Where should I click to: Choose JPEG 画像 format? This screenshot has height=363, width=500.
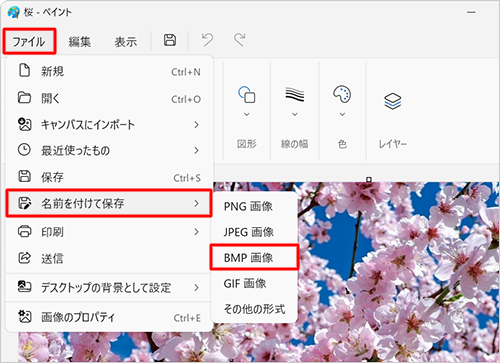pos(254,232)
